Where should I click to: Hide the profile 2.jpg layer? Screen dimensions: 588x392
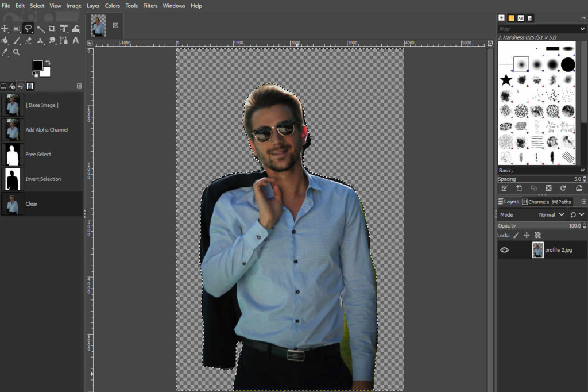[x=505, y=250]
